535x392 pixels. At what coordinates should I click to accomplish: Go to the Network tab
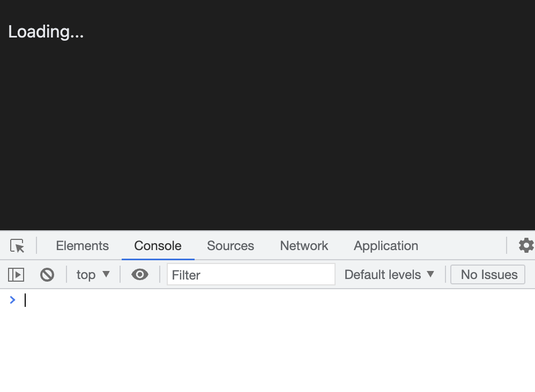304,246
